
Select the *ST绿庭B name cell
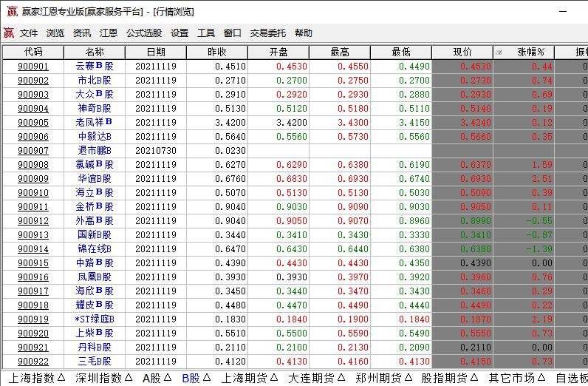click(95, 319)
